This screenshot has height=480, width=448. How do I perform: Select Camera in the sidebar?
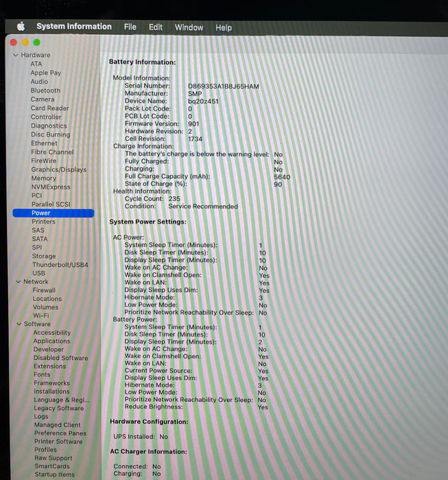pos(43,99)
